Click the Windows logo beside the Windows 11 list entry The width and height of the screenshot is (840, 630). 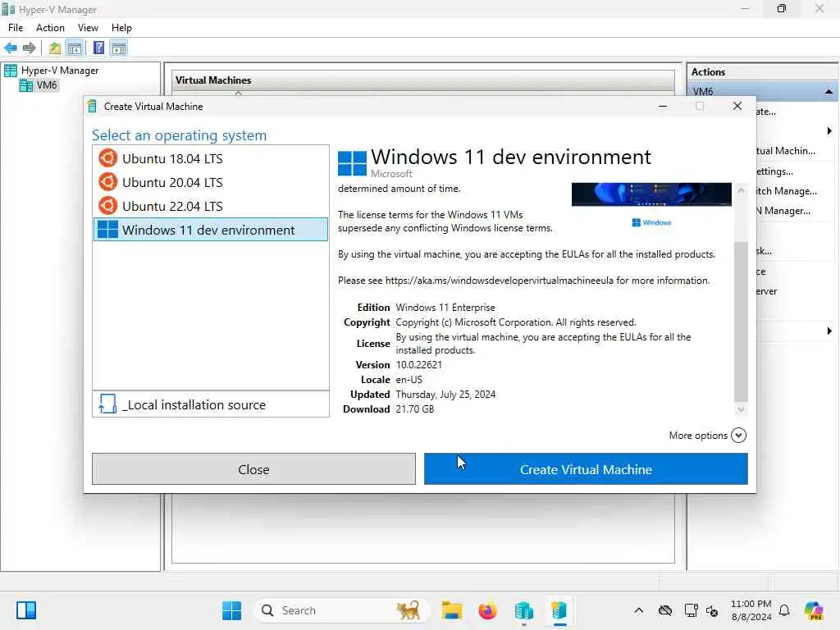(x=107, y=230)
